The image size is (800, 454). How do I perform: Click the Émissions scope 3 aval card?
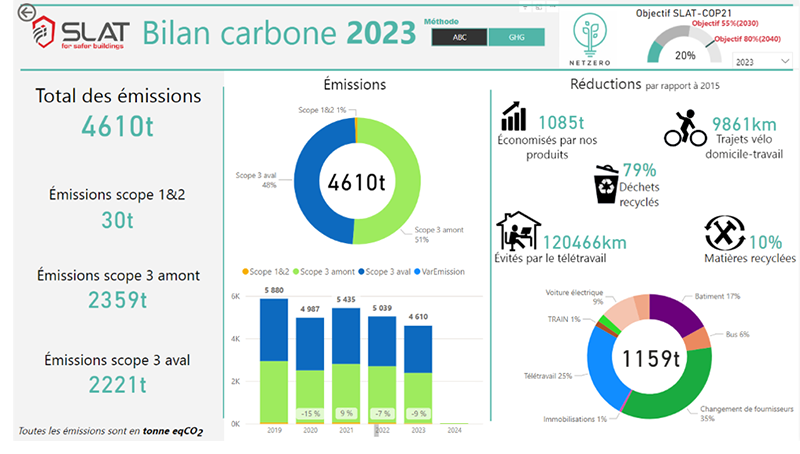point(118,372)
